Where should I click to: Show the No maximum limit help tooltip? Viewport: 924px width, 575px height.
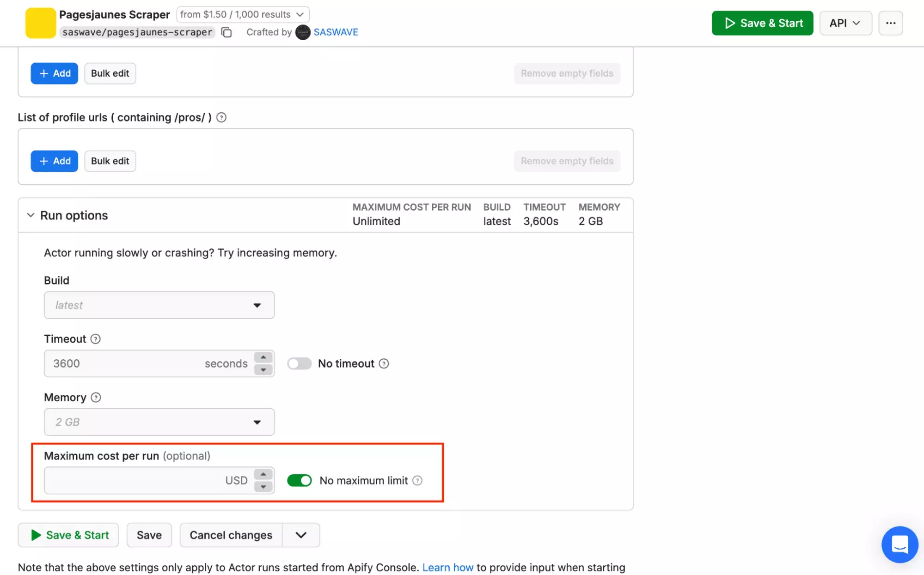(x=417, y=480)
